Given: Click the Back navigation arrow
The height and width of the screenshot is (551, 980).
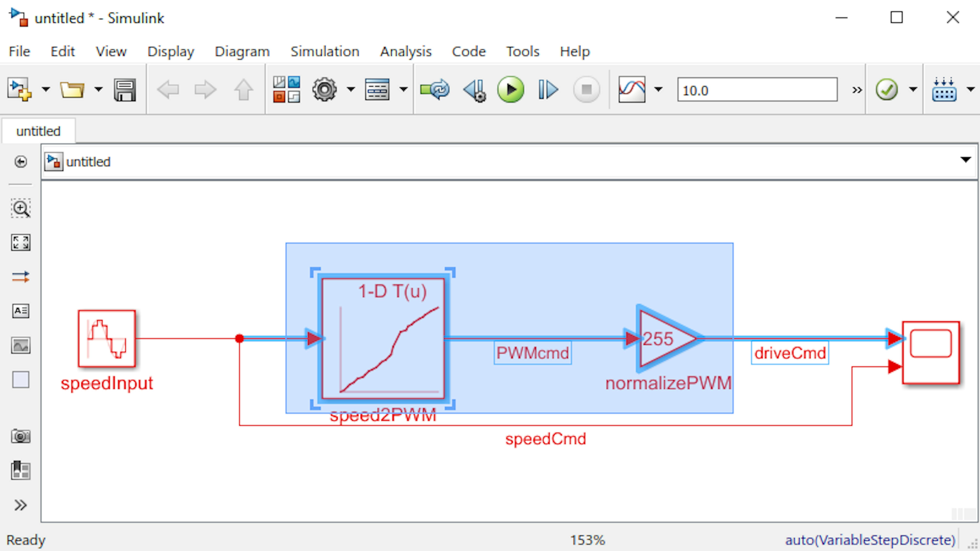Looking at the screenshot, I should (x=168, y=90).
